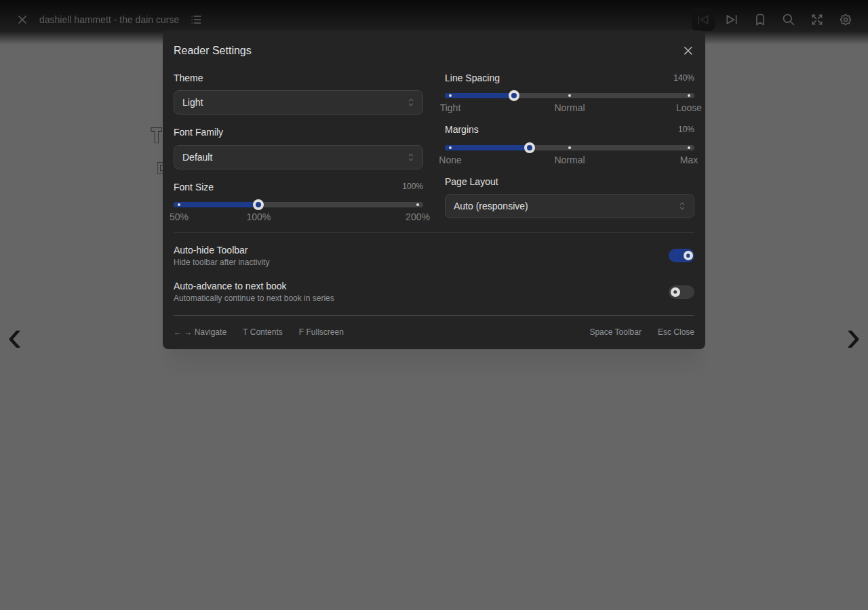Click the 'Page Layout' label
This screenshot has height=610, width=868.
[x=471, y=182]
